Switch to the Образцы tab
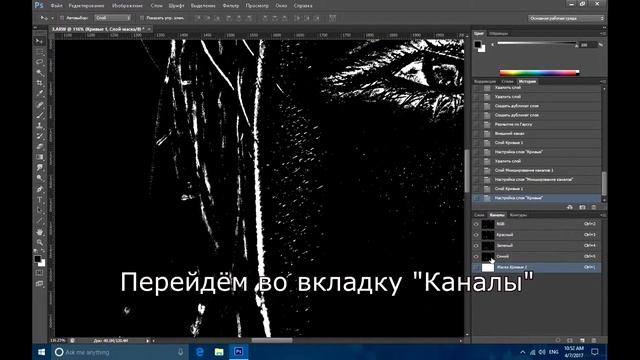Screen dimensions: 640x360 (499, 33)
